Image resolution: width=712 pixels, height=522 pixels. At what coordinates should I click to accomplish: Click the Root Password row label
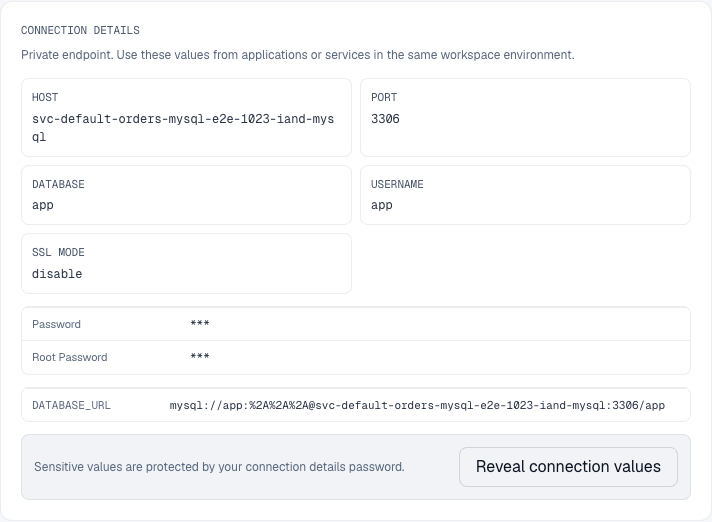69,357
